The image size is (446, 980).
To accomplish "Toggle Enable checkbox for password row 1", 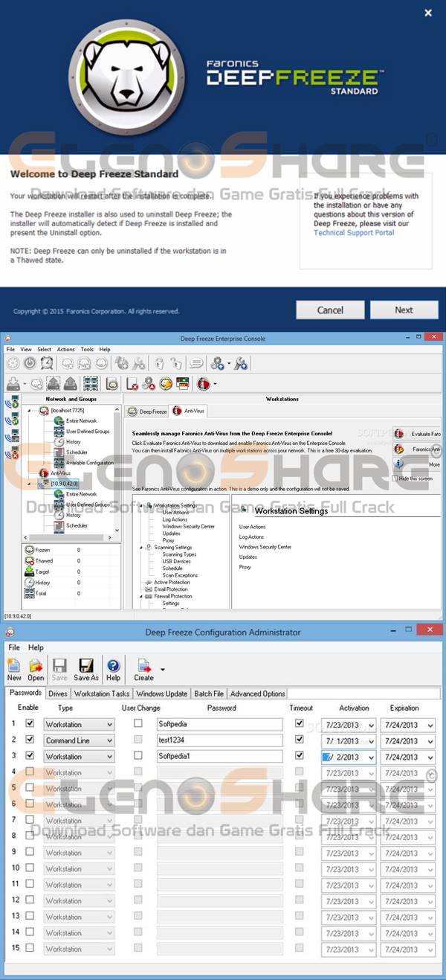I will (30, 723).
